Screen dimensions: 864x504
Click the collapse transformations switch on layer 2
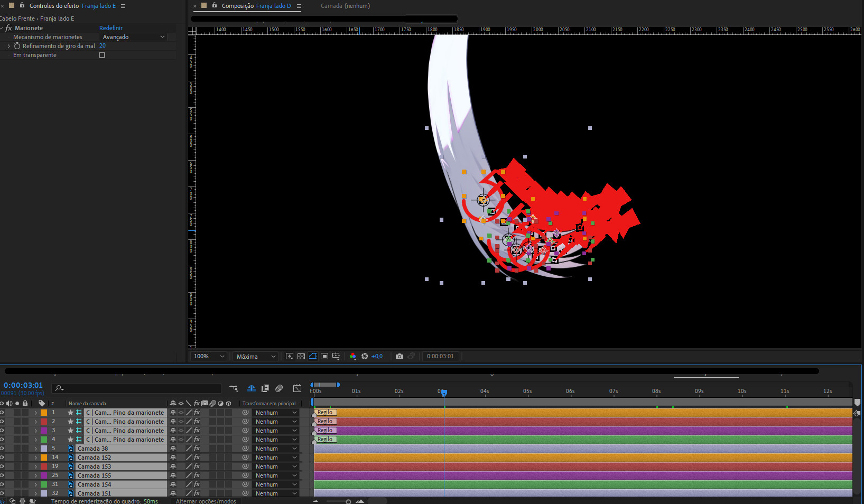coord(181,422)
